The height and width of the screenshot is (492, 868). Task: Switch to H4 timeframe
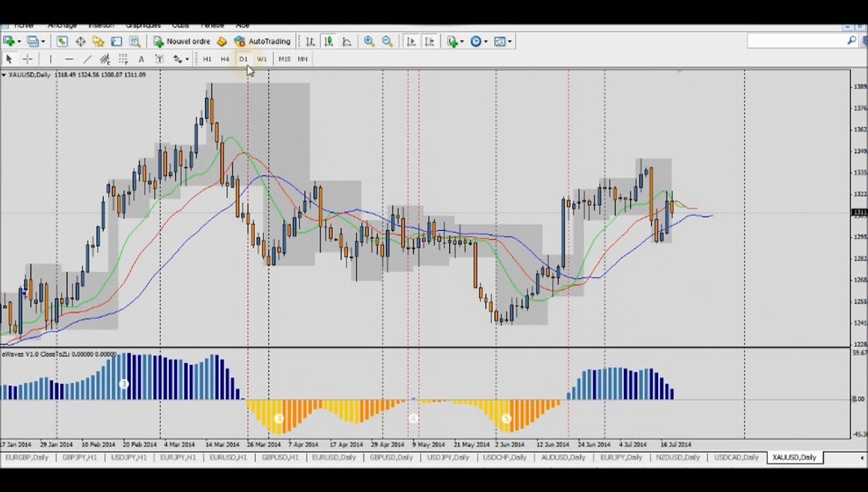pos(225,59)
